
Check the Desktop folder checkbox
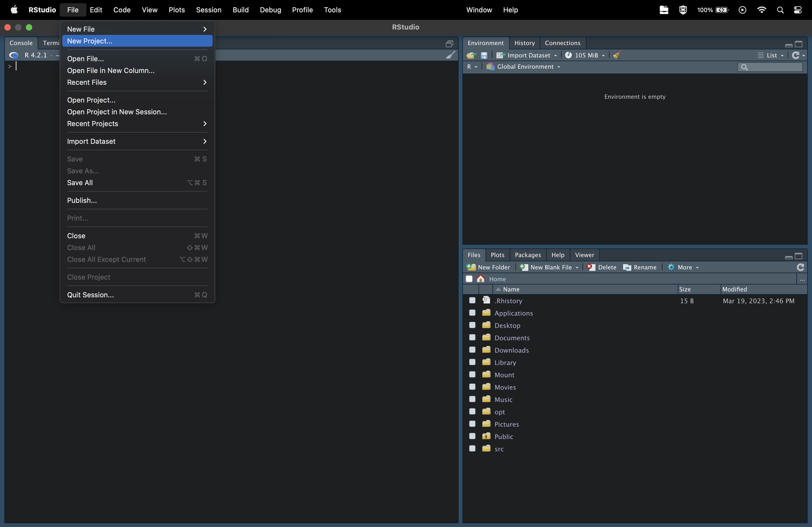click(472, 325)
